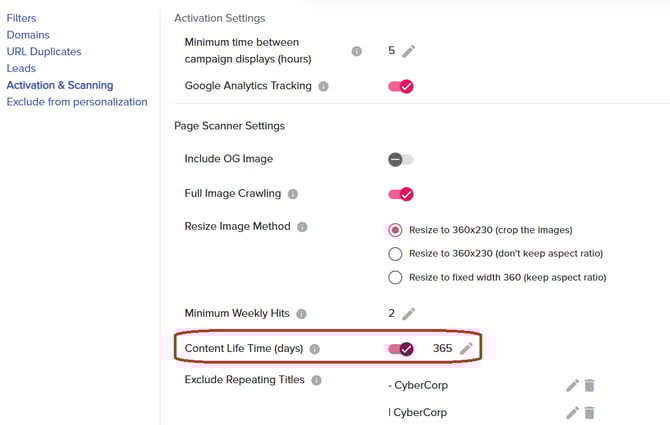
Task: Open Exclude from personalization page
Action: click(77, 102)
